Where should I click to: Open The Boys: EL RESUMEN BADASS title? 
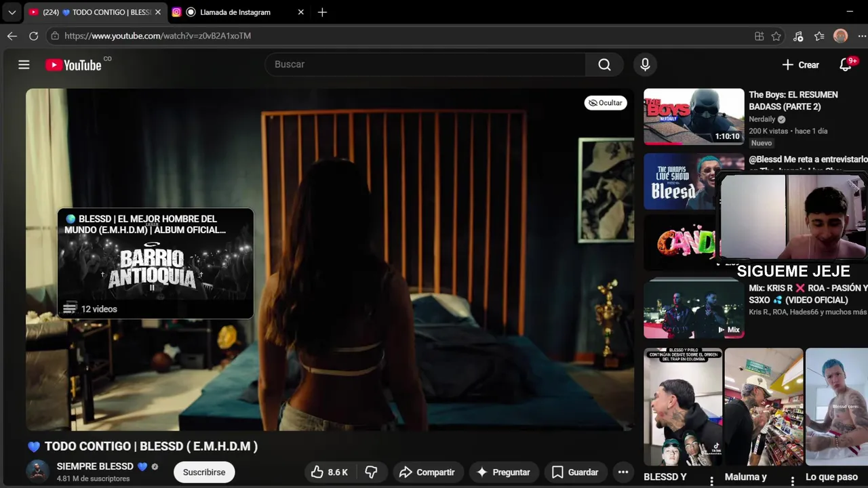(793, 100)
